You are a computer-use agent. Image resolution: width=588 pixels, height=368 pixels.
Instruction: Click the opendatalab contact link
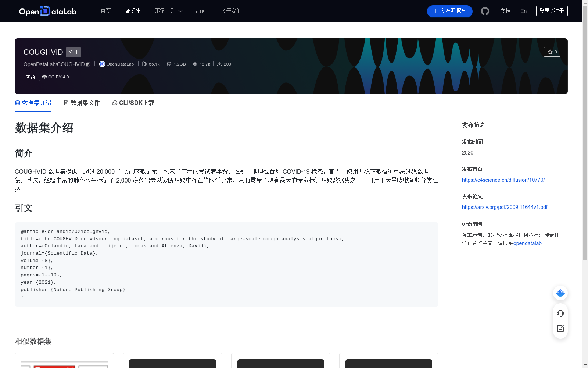click(x=527, y=243)
